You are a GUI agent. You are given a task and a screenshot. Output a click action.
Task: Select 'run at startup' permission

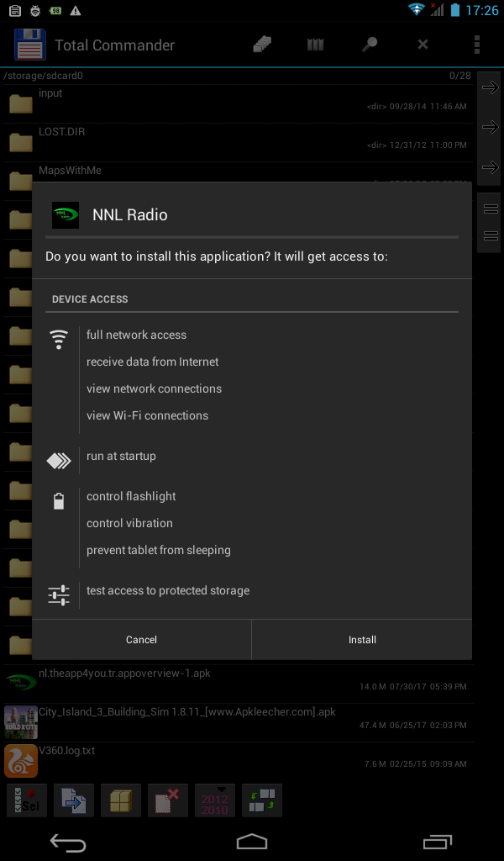click(121, 457)
